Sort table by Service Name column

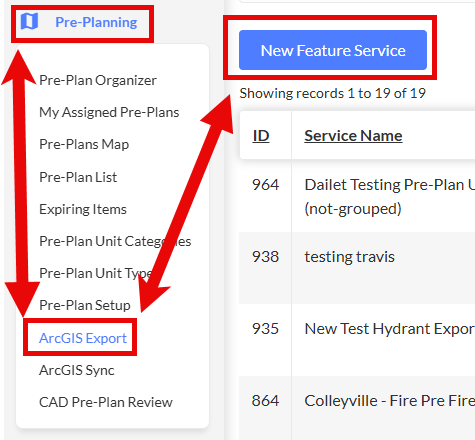point(353,136)
